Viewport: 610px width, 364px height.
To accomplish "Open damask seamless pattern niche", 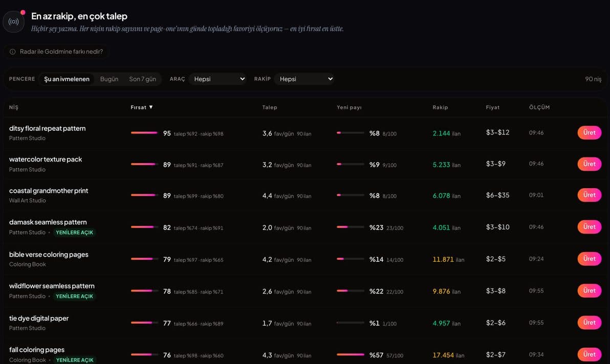I will [48, 222].
